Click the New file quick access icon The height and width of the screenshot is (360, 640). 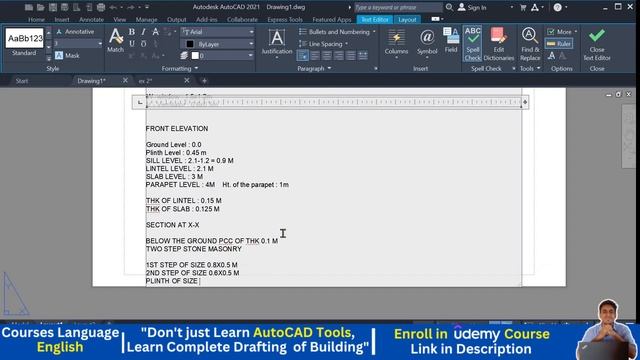pos(29,7)
